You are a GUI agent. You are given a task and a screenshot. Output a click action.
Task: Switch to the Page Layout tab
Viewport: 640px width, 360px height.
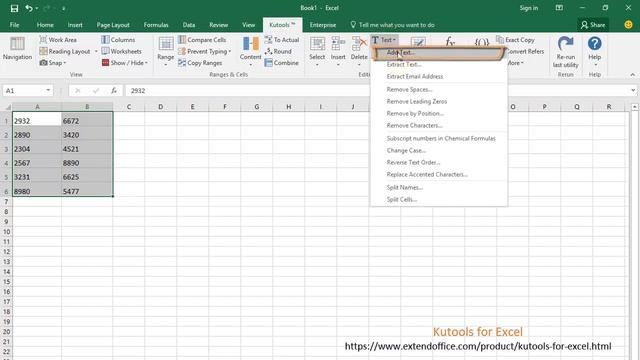tap(113, 25)
